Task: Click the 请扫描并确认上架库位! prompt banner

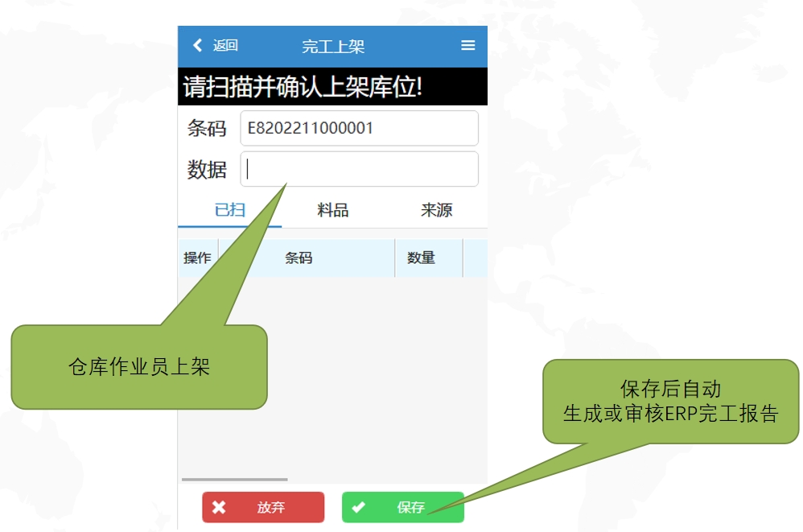Action: tap(333, 87)
